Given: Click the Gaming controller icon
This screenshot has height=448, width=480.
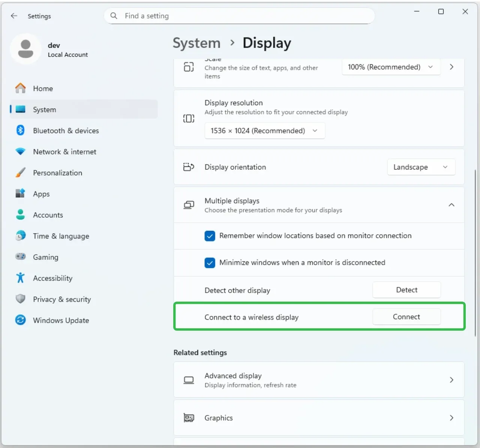Looking at the screenshot, I should [x=21, y=257].
